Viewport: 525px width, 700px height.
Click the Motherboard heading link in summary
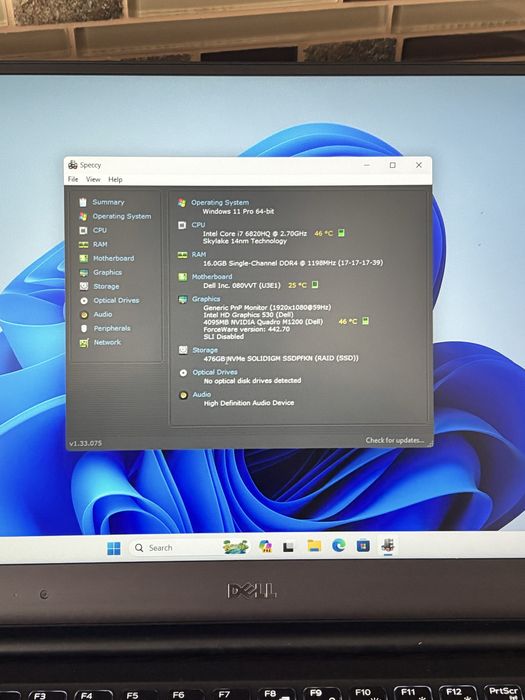coord(212,276)
